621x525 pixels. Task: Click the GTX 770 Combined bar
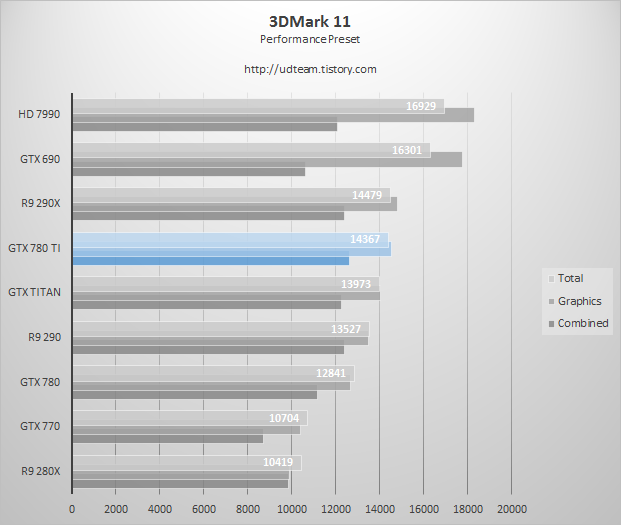pyautogui.click(x=168, y=439)
